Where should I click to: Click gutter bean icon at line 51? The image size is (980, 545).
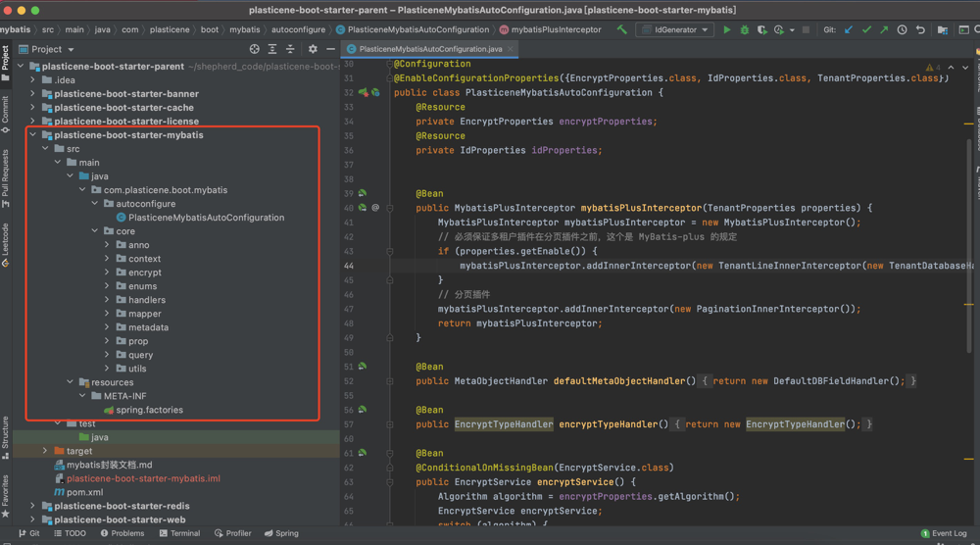tap(363, 367)
